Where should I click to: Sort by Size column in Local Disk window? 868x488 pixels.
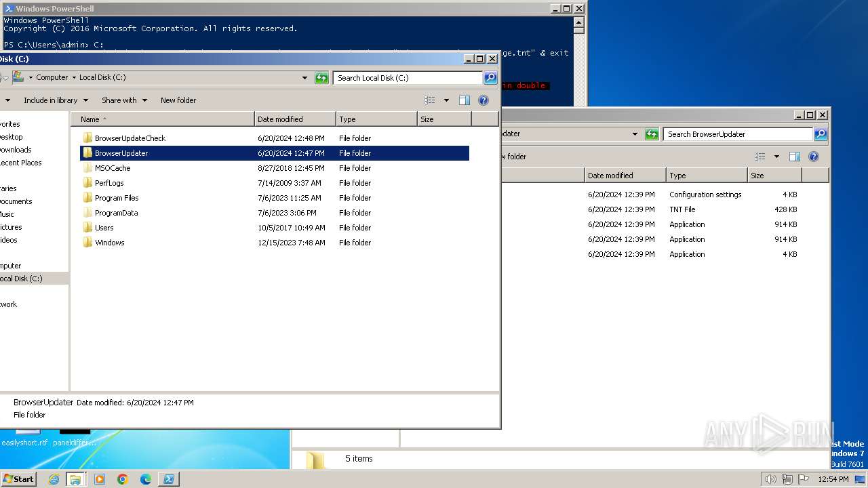point(444,119)
